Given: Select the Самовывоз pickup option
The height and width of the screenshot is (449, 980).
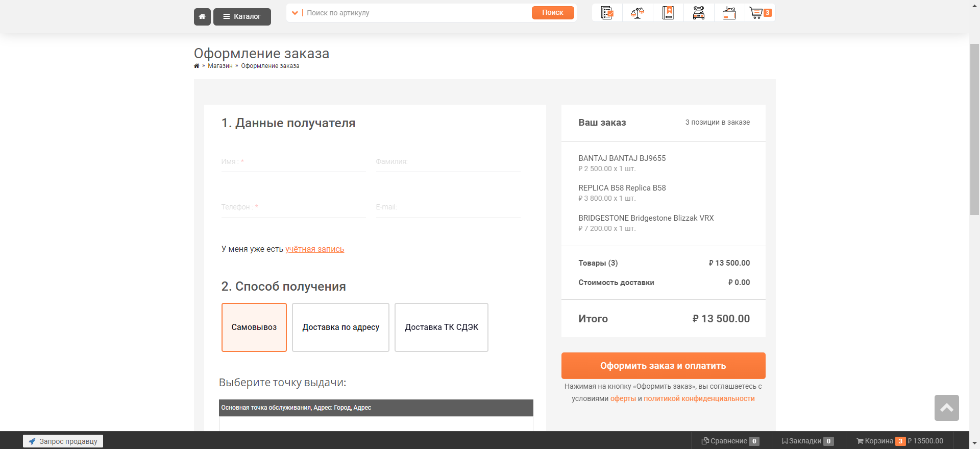Looking at the screenshot, I should point(254,327).
